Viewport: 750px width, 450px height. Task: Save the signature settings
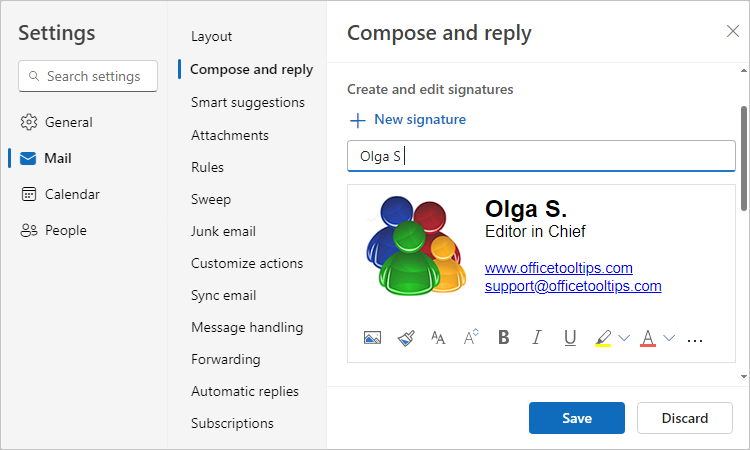click(577, 418)
